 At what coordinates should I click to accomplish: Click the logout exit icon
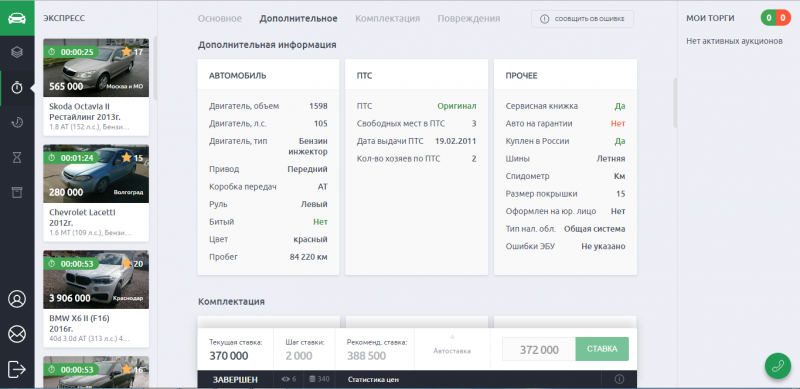17,369
